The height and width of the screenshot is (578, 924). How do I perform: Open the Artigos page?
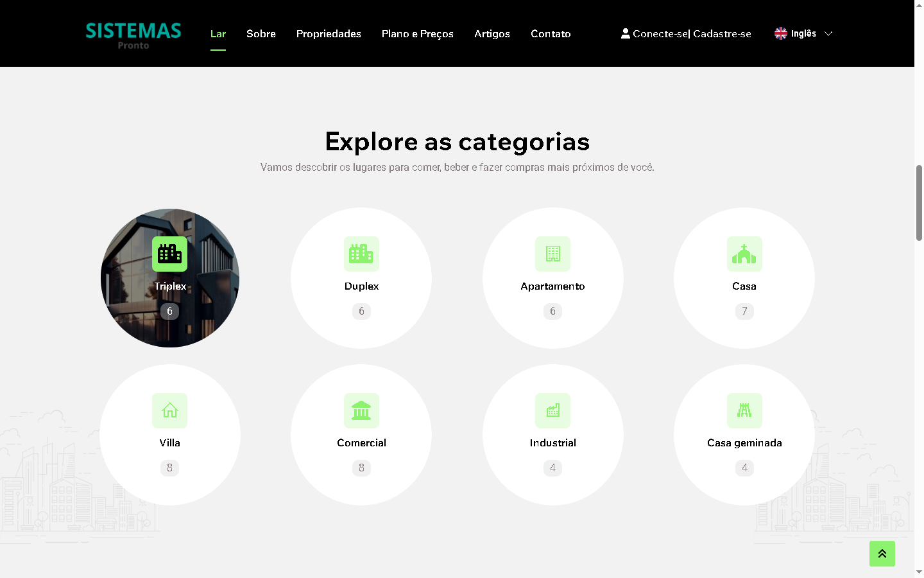point(492,33)
